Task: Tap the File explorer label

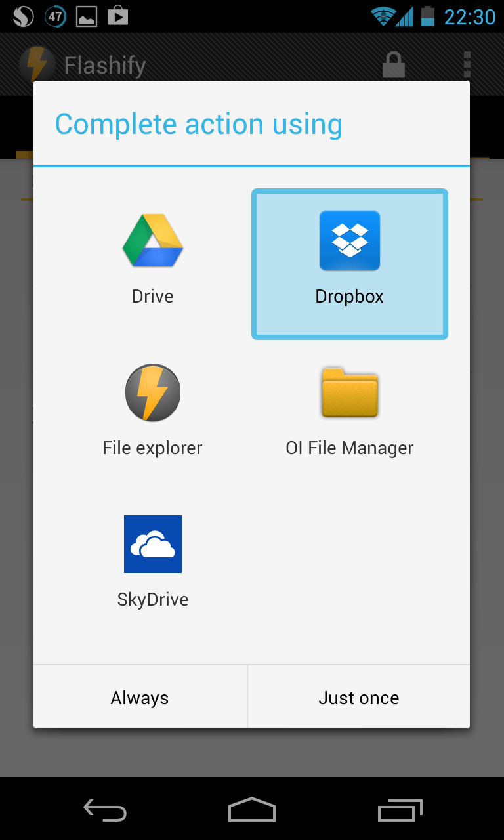Action: pyautogui.click(x=153, y=448)
